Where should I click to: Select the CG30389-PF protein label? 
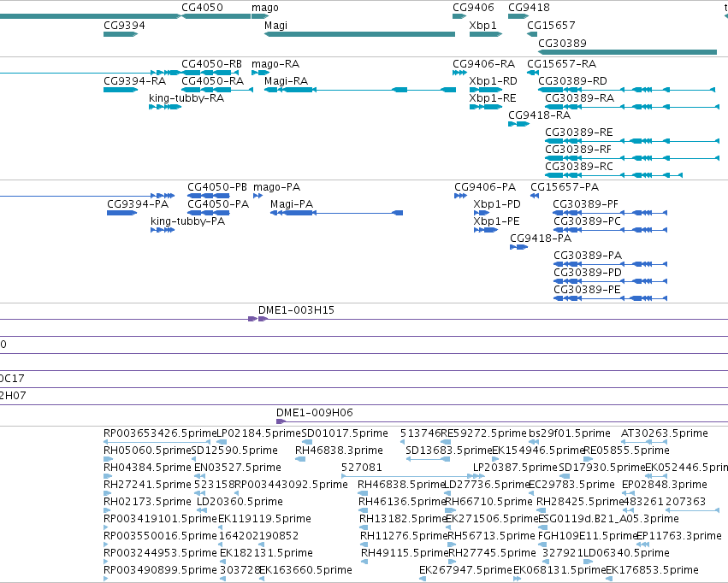coord(586,204)
